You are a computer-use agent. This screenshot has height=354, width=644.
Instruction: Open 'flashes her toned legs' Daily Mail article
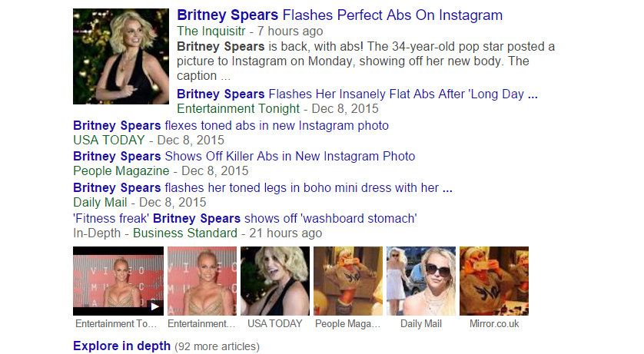click(262, 187)
